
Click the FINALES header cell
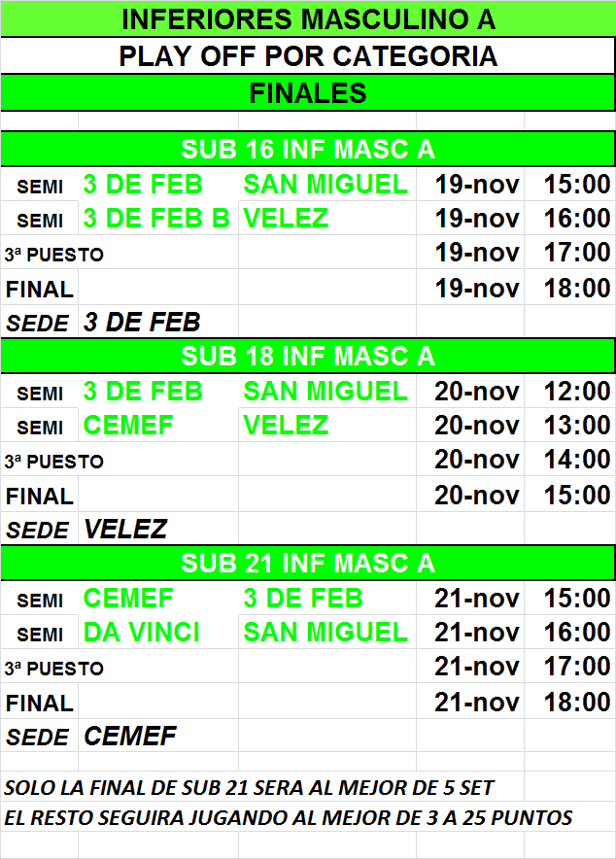(x=308, y=92)
